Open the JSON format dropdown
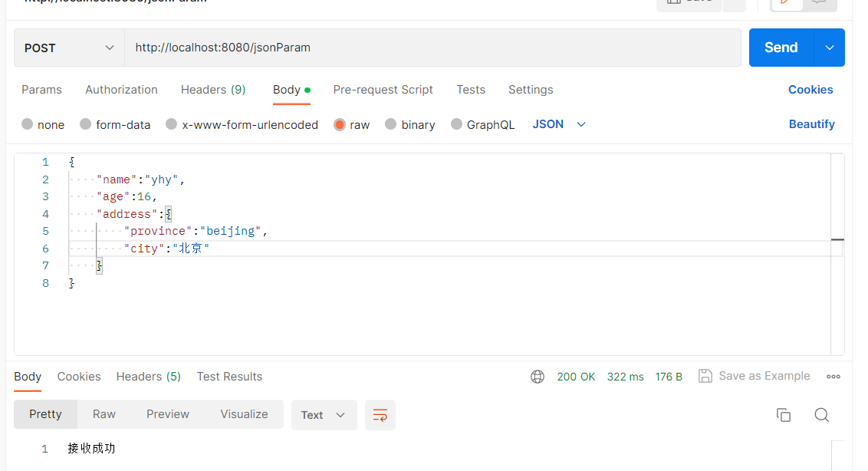The image size is (868, 471). [x=558, y=124]
